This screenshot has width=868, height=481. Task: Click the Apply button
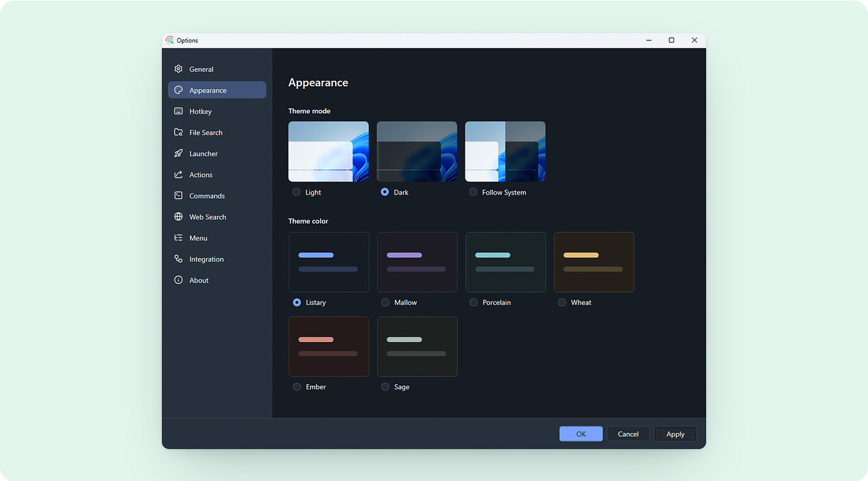(675, 434)
